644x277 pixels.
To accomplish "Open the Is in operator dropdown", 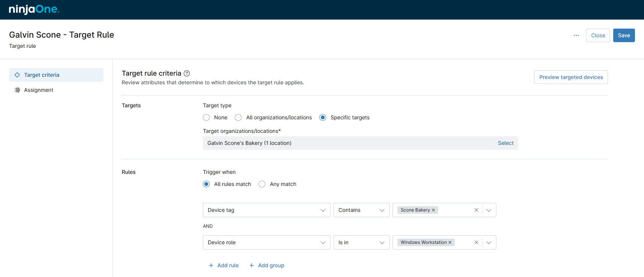I will pos(361,242).
